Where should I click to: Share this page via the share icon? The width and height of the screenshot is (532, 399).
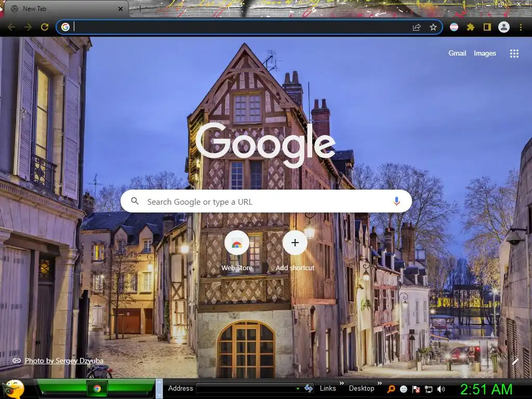coord(417,27)
